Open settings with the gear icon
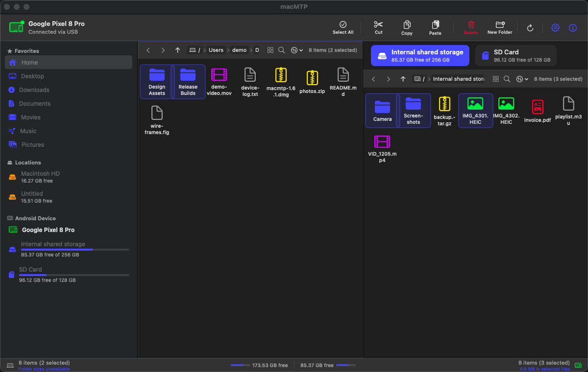This screenshot has width=588, height=372. coord(555,28)
